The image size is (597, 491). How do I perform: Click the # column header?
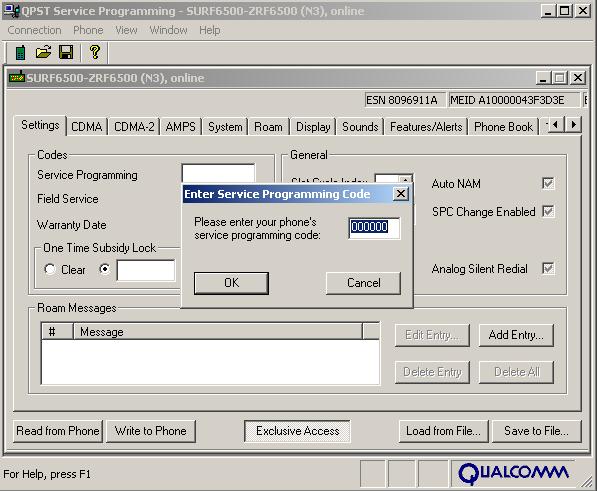pyautogui.click(x=57, y=332)
